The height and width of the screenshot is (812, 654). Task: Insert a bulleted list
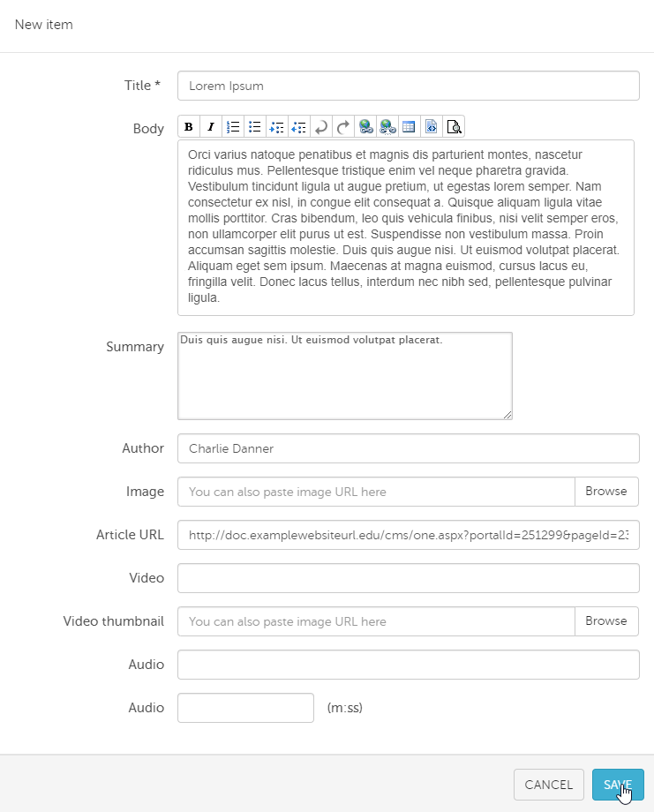tap(255, 127)
